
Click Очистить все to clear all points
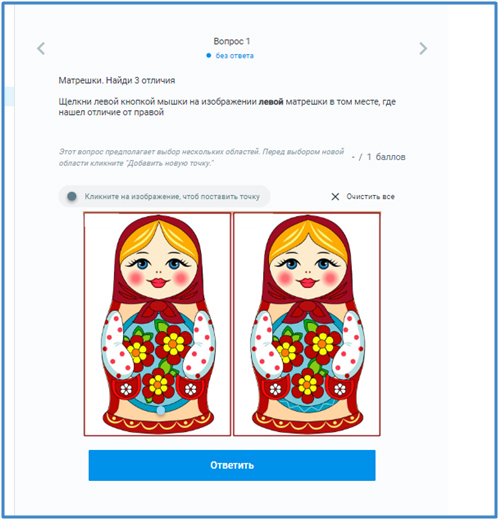370,197
